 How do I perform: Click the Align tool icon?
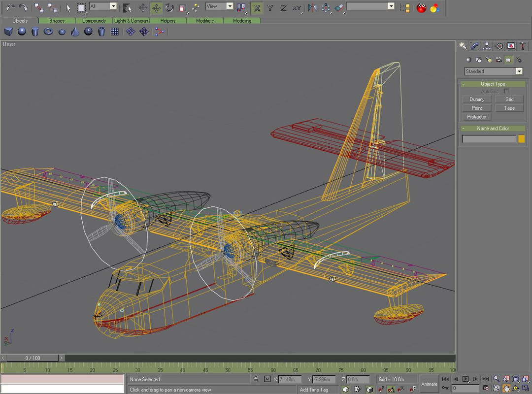339,7
